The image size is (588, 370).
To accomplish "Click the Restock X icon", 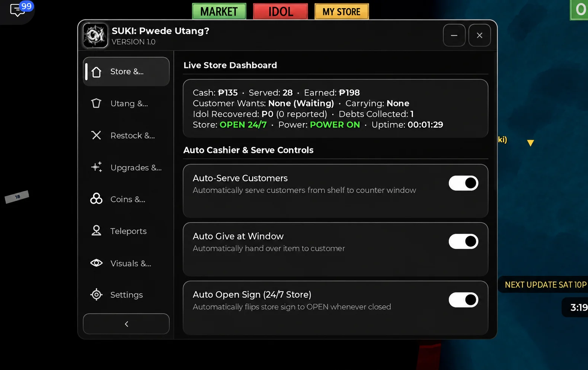I will 96,135.
